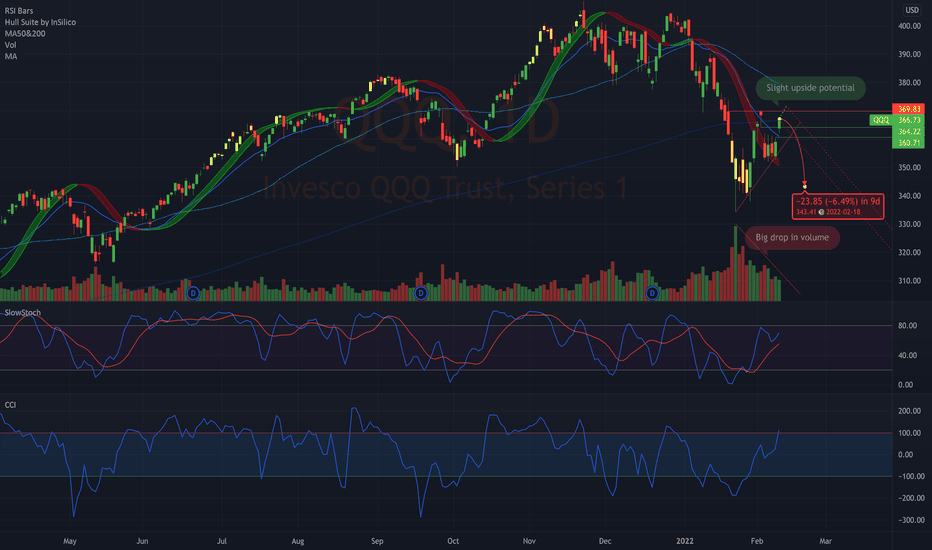The width and height of the screenshot is (932, 550).
Task: Click the -200.00 CCI scale value
Action: pyautogui.click(x=911, y=498)
